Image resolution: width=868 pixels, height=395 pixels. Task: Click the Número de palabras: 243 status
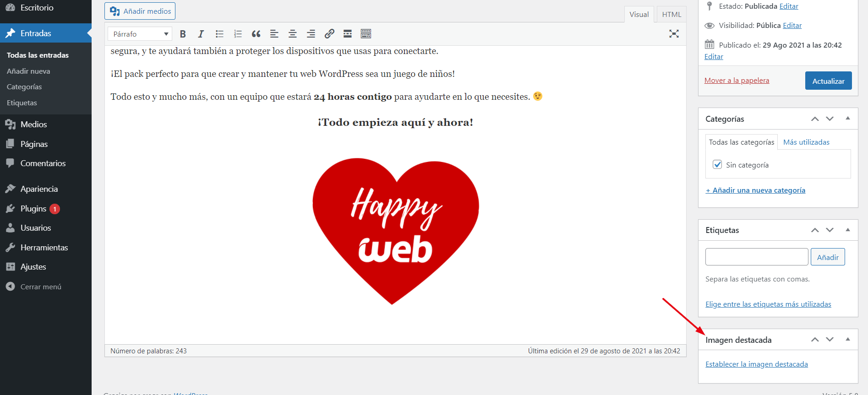tap(148, 351)
